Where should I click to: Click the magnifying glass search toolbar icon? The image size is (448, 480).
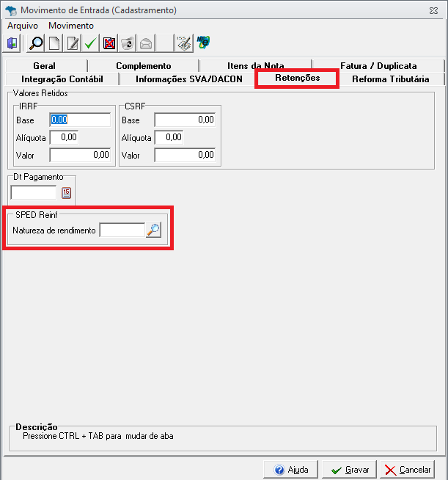36,43
